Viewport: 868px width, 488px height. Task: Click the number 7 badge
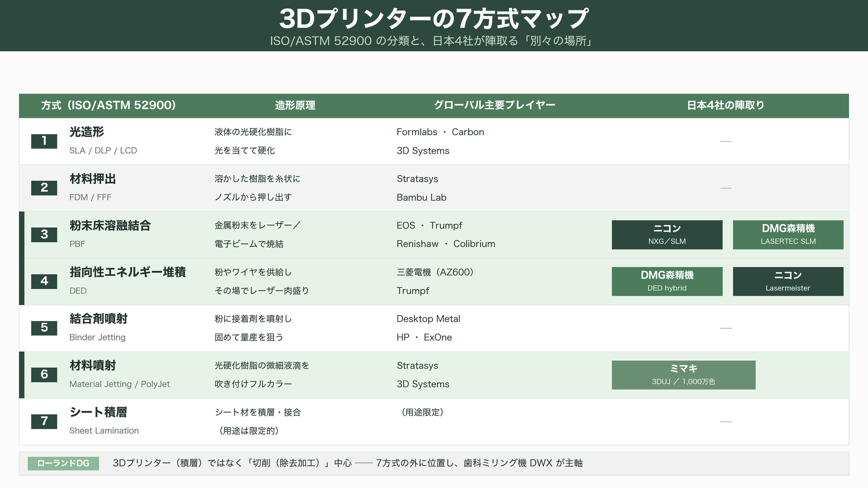[44, 422]
